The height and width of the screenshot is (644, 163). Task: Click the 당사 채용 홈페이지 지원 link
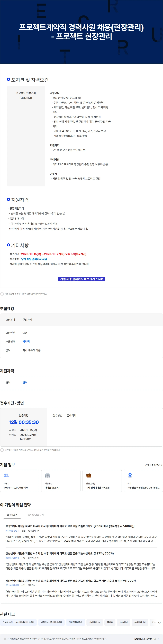[34, 259]
